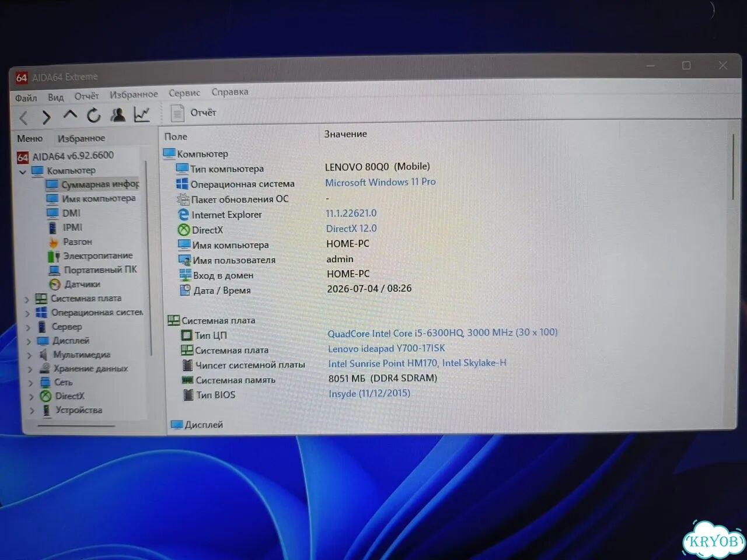Open the QuadCore Intel Core i5-6300HQ link
The image size is (747, 560).
pos(442,332)
